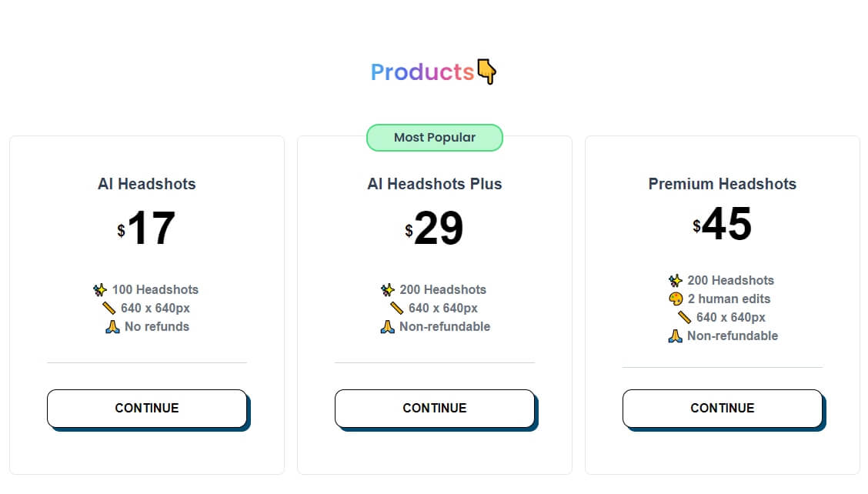This screenshot has height=494, width=868.
Task: Select the AI Headshots Plus title
Action: pos(435,184)
